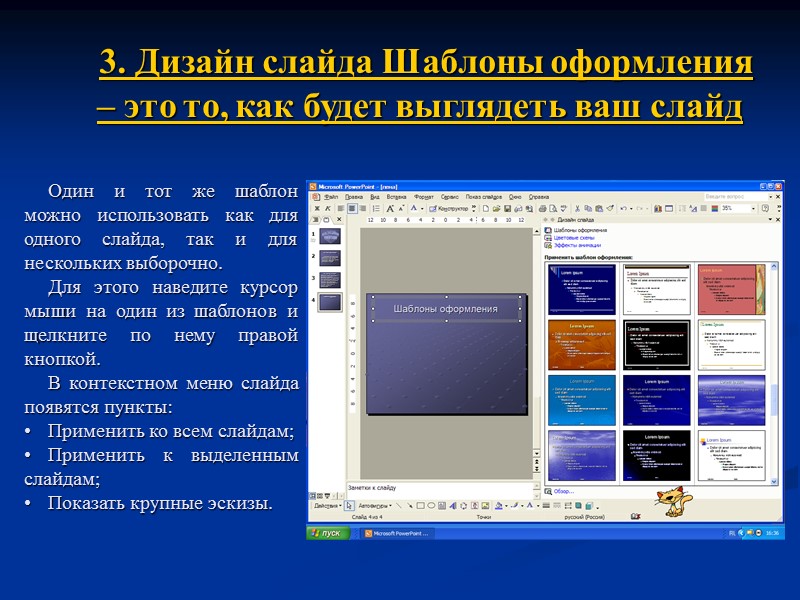Click the Обзор... link

(564, 491)
